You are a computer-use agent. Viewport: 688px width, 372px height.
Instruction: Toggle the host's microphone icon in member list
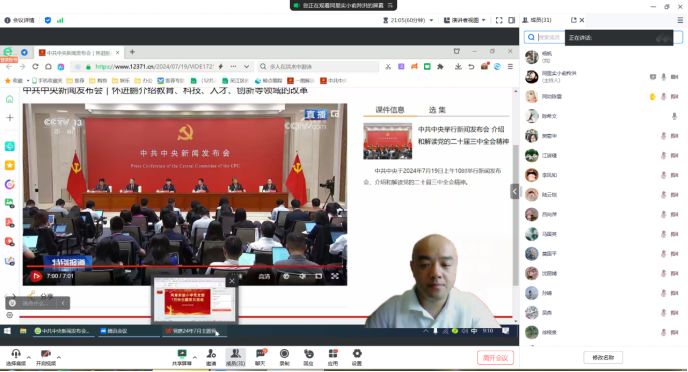coord(664,77)
